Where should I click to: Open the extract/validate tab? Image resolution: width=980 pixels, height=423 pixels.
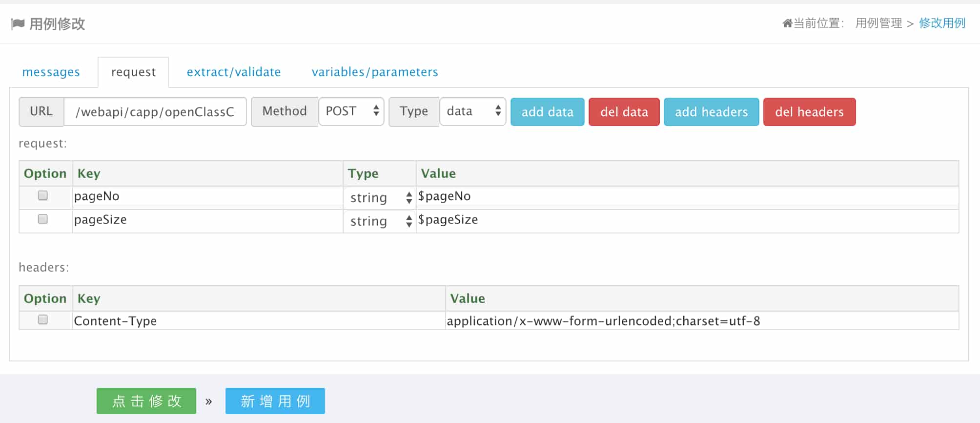pyautogui.click(x=234, y=72)
